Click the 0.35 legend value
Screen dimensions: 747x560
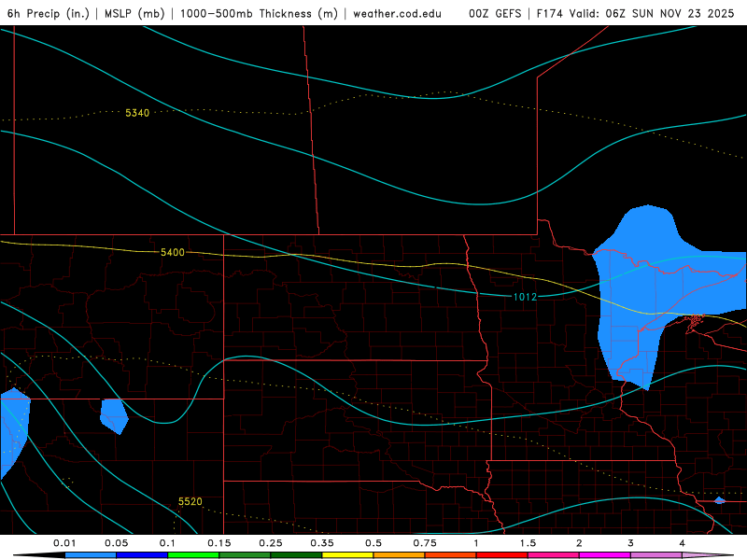pos(322,543)
